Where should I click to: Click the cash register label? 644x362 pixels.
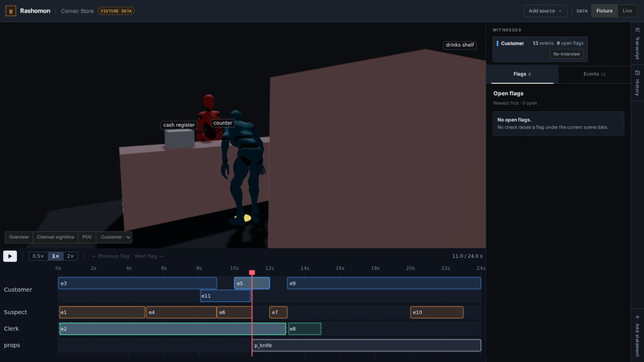point(179,125)
